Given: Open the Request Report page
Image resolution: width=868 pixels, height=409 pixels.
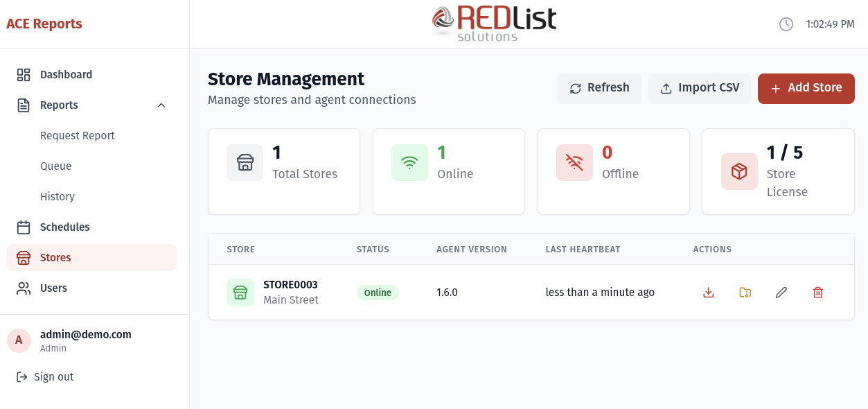Looking at the screenshot, I should pos(78,135).
